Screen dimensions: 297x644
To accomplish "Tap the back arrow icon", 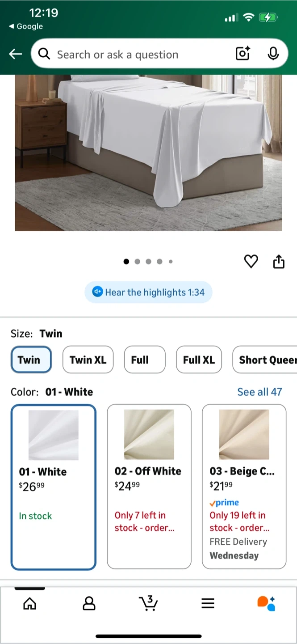I will coord(16,54).
